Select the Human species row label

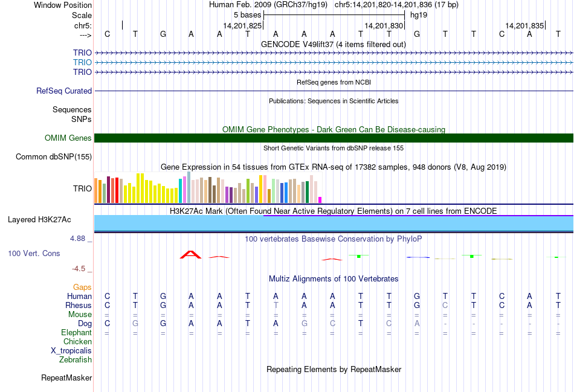(x=79, y=296)
